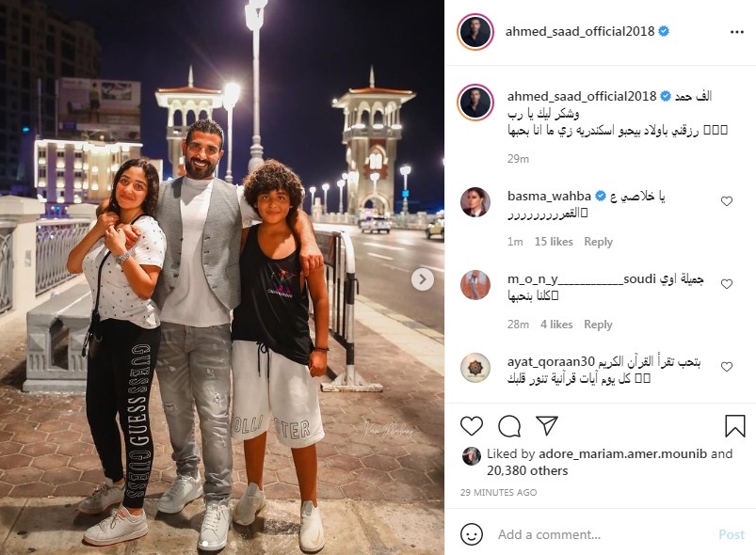Open header profile picture avatar
This screenshot has width=756, height=555.
(475, 32)
